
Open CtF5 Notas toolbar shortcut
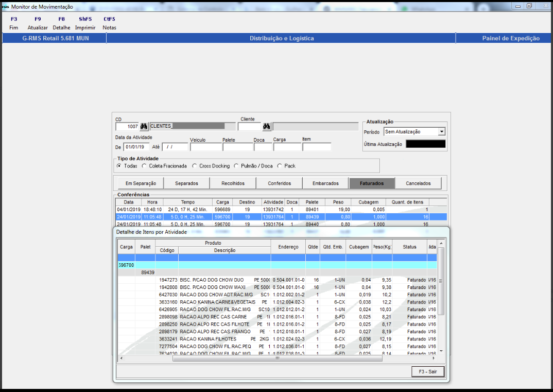109,23
